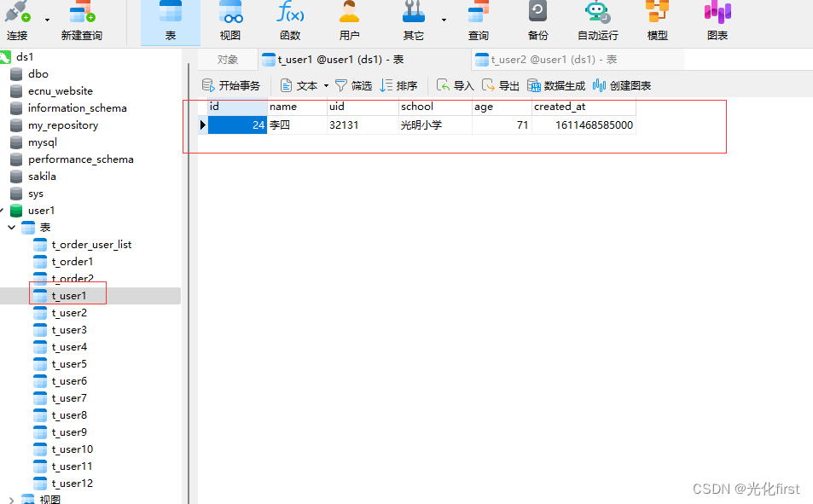The height and width of the screenshot is (504, 813).
Task: Open the 备份 (Backup) panel
Action: (537, 21)
